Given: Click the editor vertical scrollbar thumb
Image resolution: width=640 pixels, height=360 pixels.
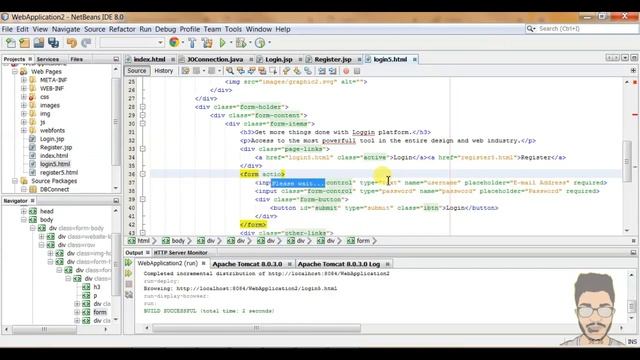Looking at the screenshot, I should pyautogui.click(x=627, y=160).
